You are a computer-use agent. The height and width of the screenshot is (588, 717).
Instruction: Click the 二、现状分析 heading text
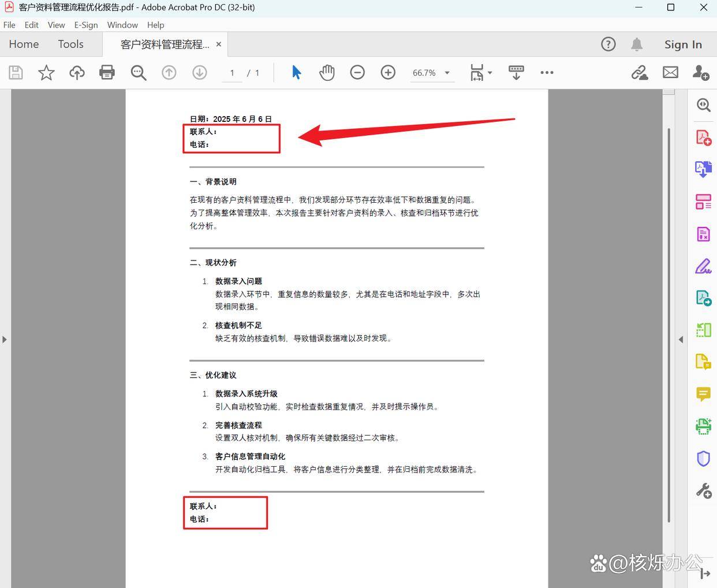point(213,262)
